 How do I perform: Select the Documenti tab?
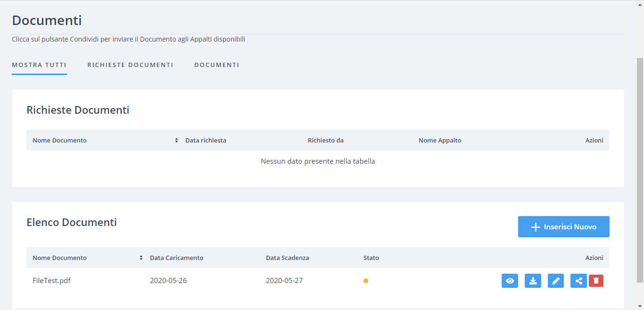[x=216, y=65]
